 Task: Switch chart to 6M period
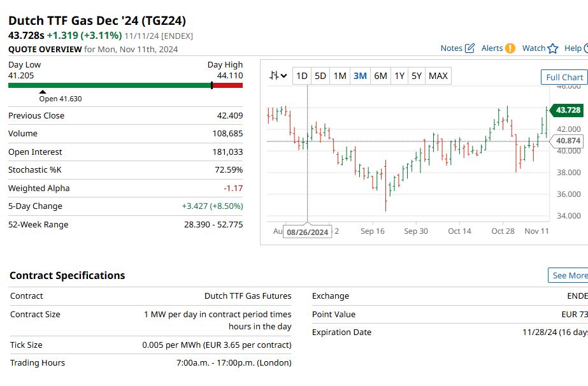[380, 76]
